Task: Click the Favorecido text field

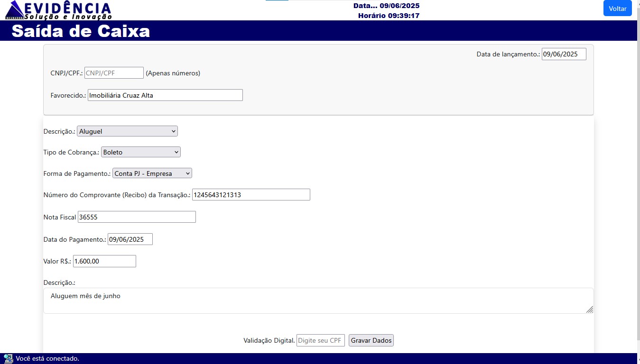Action: (165, 95)
